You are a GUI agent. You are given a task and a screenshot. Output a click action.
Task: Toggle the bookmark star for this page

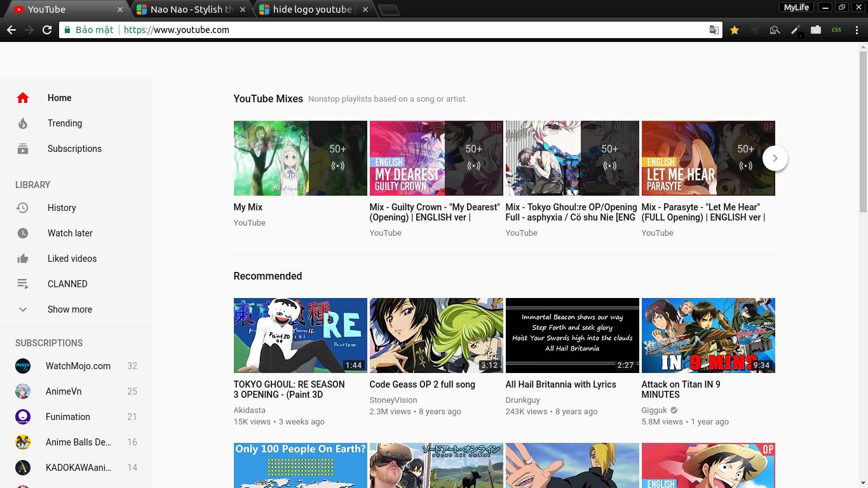coord(734,30)
